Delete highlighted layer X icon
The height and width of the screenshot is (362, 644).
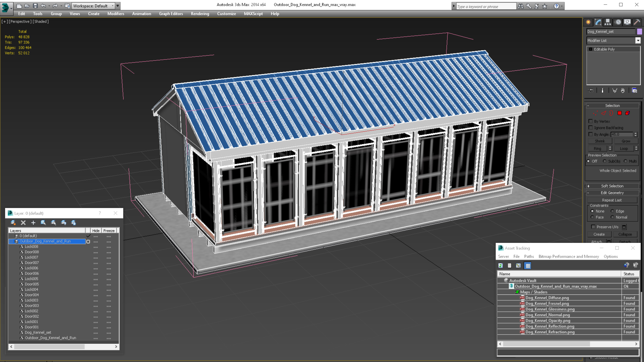point(23,223)
